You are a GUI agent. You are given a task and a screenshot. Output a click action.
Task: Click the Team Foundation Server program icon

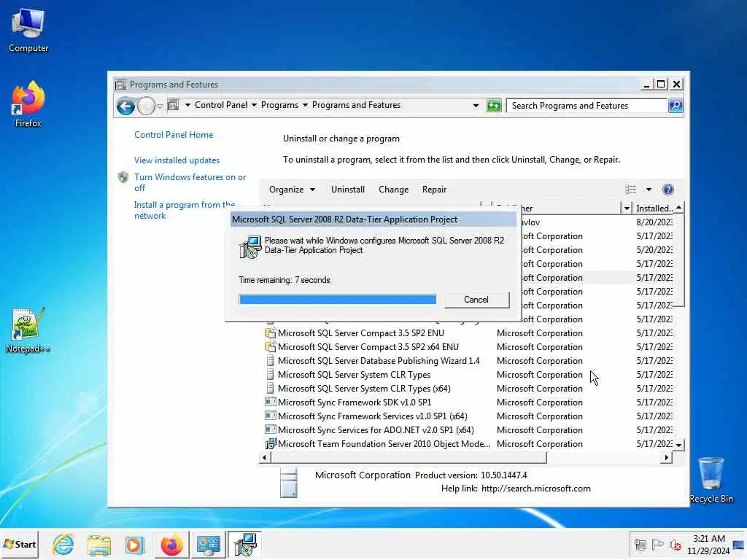270,444
